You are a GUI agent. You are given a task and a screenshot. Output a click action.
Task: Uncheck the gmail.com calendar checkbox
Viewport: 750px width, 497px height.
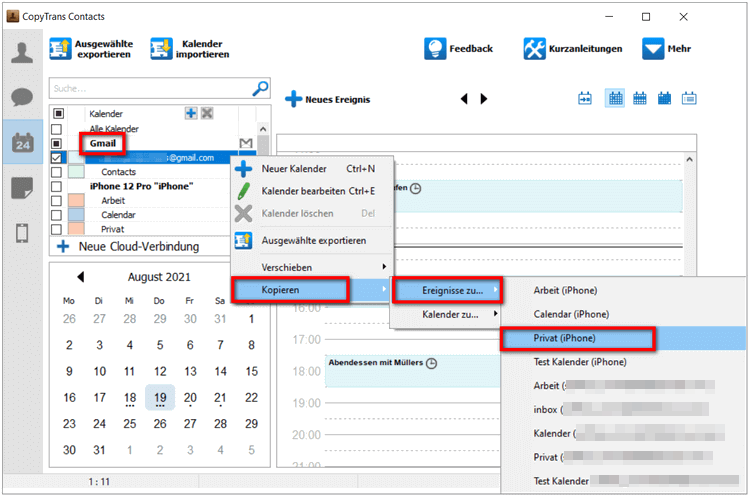click(x=56, y=157)
